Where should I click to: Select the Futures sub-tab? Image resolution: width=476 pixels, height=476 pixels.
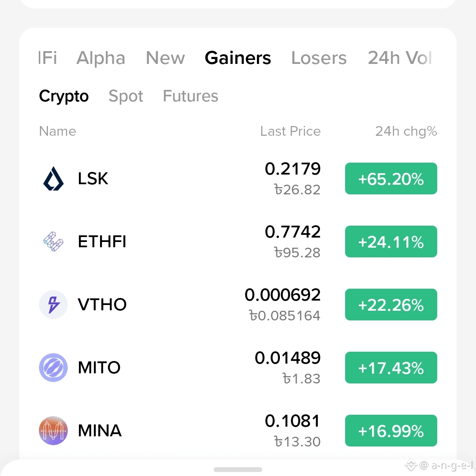(x=191, y=96)
